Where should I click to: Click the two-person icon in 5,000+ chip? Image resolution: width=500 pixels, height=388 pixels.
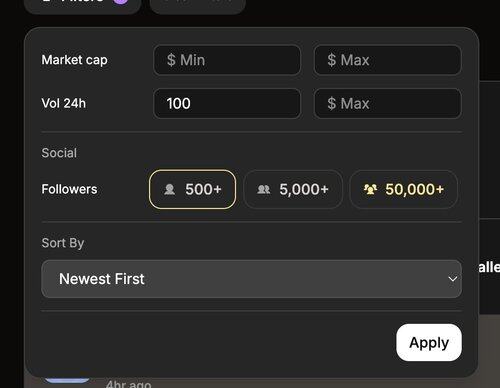point(264,189)
